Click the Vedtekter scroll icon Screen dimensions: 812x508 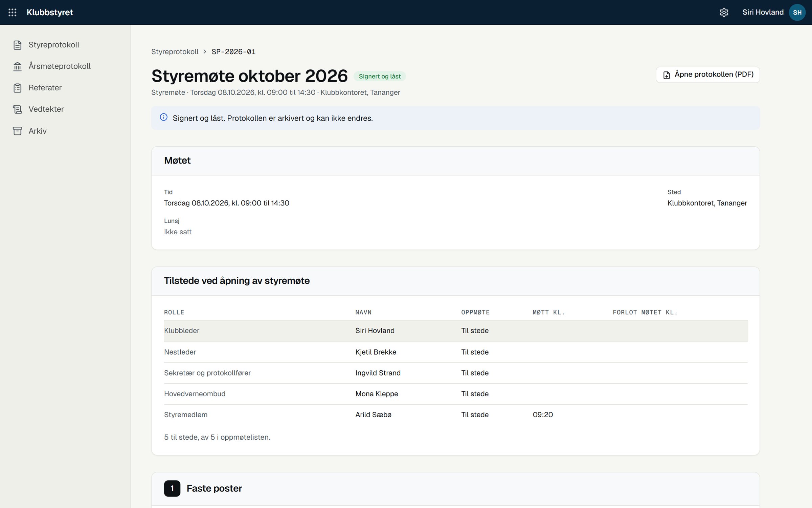(x=18, y=109)
